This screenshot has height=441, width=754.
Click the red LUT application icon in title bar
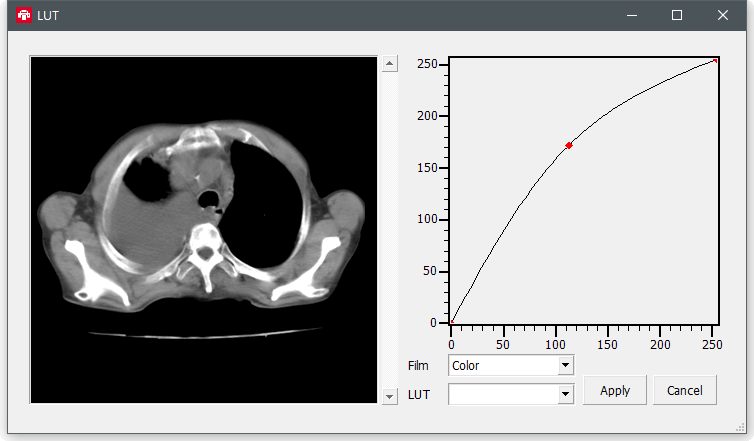point(24,15)
